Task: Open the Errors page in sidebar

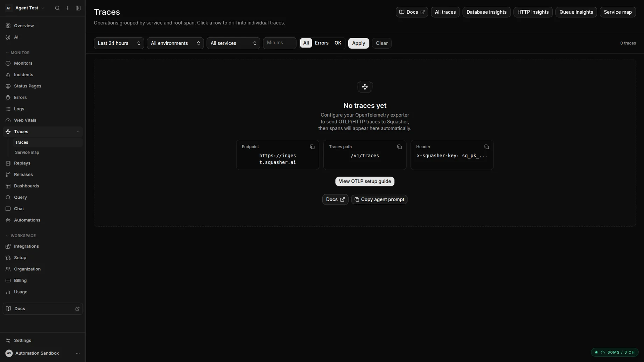Action: 43,98
